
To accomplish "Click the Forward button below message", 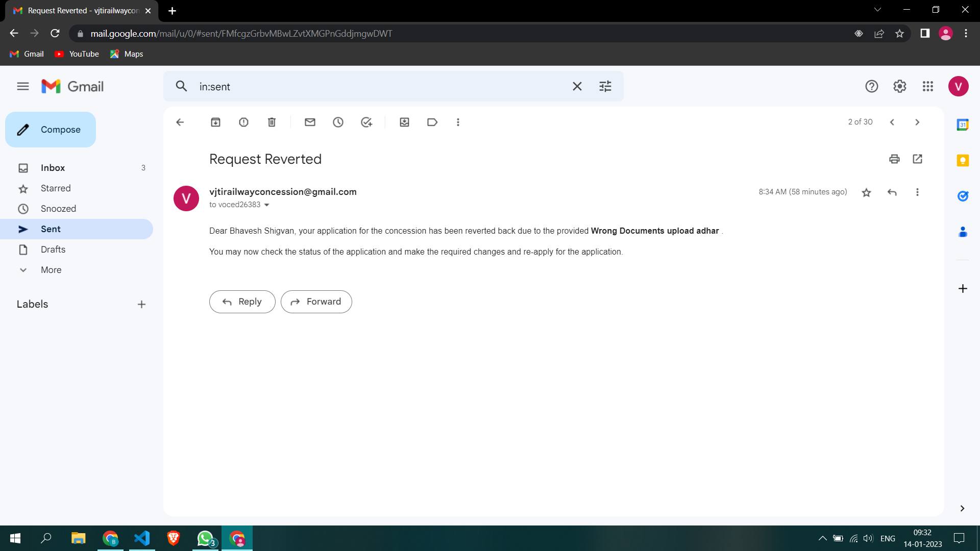I will click(x=316, y=302).
